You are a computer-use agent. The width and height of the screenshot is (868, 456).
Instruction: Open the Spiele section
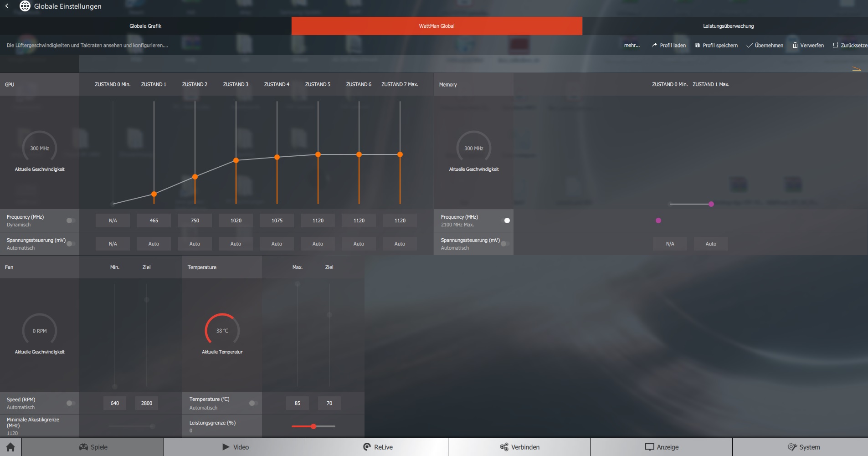[x=93, y=447]
